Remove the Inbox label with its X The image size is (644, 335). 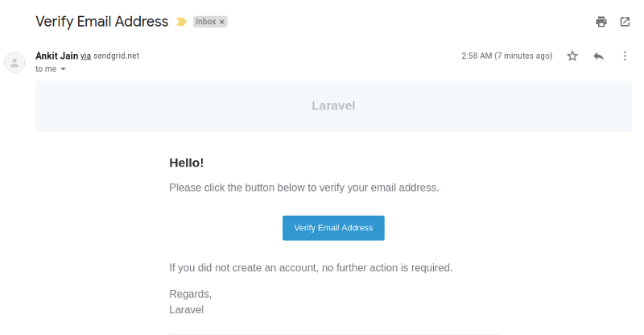click(222, 22)
